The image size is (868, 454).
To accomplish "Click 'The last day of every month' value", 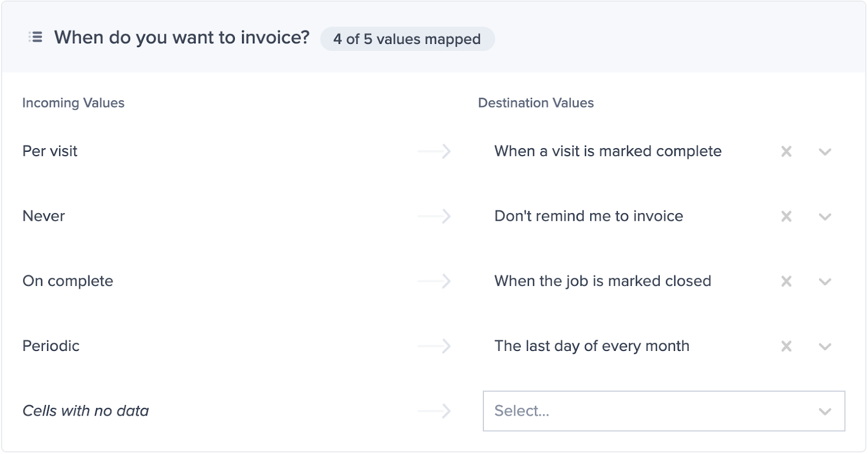I will coord(591,346).
